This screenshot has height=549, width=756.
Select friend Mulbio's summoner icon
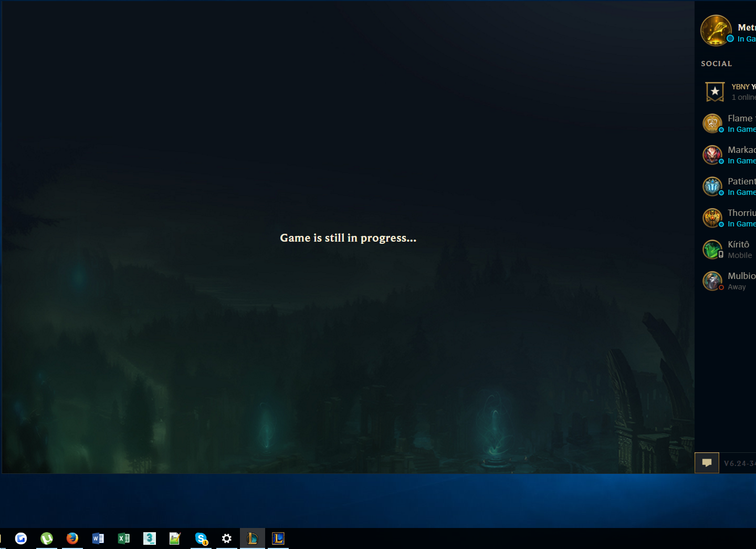[x=712, y=281]
